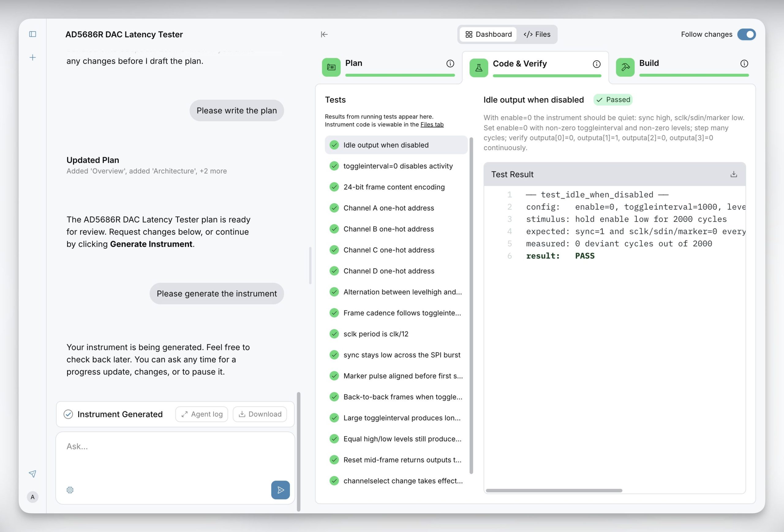Toggle the left sidebar panel icon
The width and height of the screenshot is (784, 532).
click(33, 34)
